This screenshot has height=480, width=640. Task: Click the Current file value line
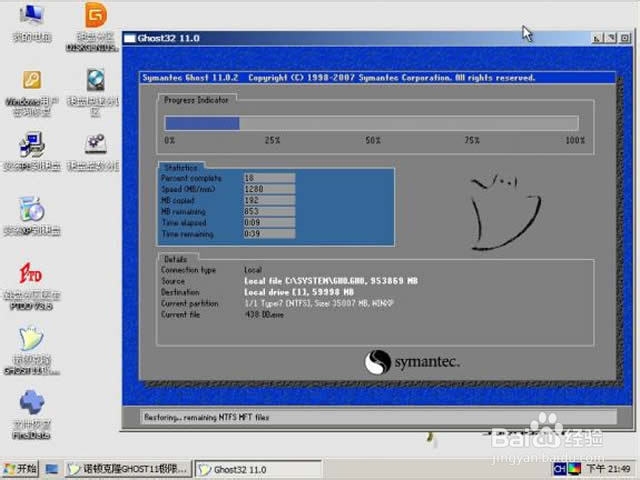pyautogui.click(x=264, y=315)
